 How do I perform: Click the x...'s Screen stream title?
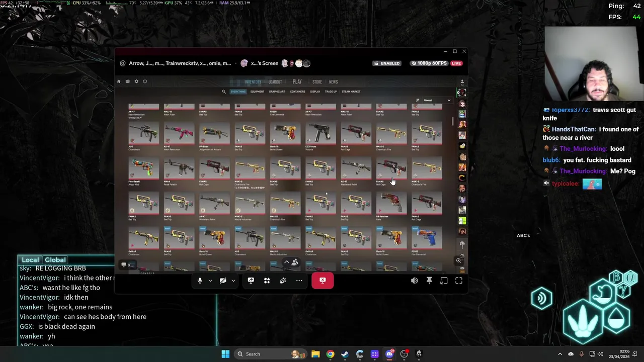click(265, 63)
